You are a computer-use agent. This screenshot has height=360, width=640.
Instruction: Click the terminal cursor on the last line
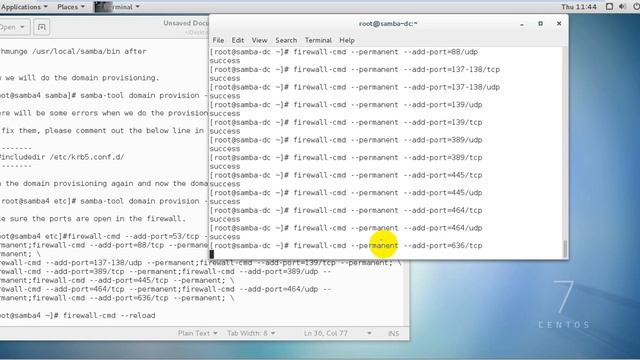click(x=211, y=254)
